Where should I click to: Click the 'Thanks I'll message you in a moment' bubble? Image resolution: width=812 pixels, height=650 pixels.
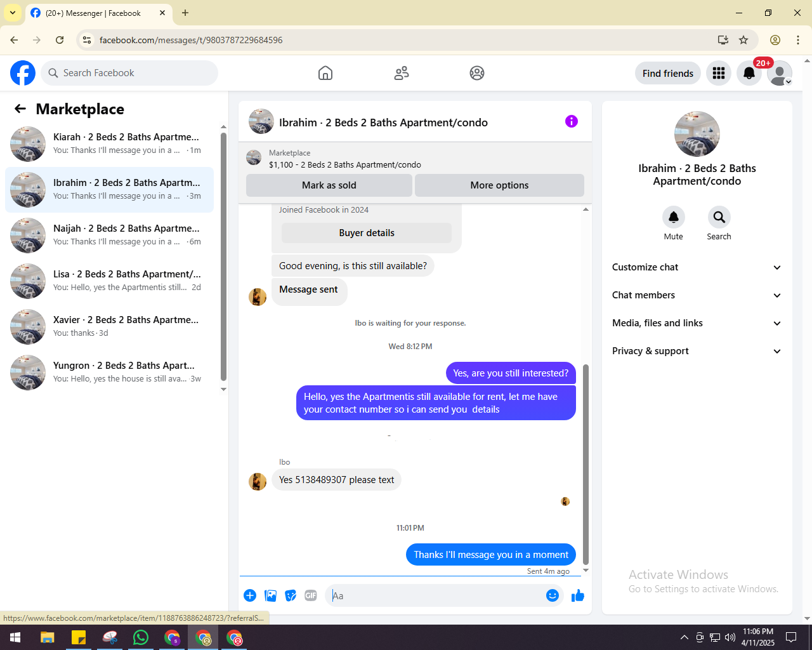click(x=491, y=555)
